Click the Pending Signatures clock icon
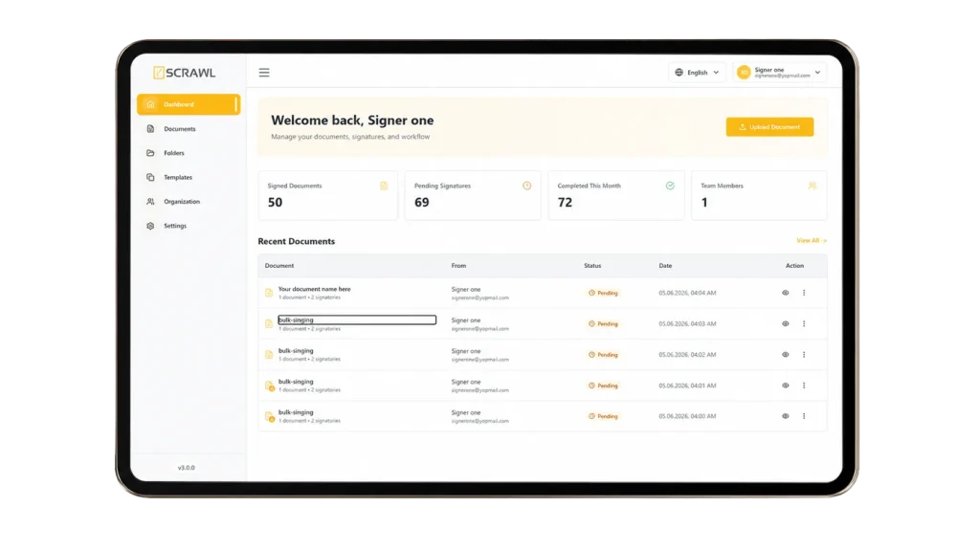980x551 pixels. pyautogui.click(x=527, y=186)
